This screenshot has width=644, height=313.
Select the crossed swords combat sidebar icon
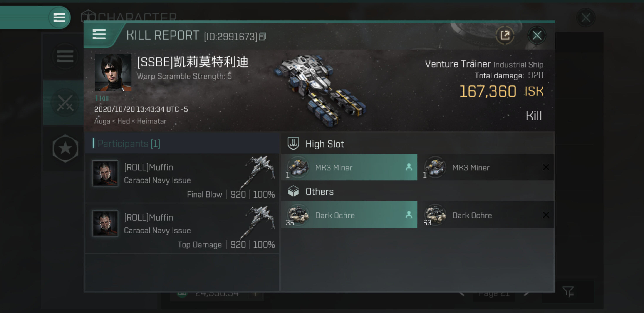(x=65, y=103)
